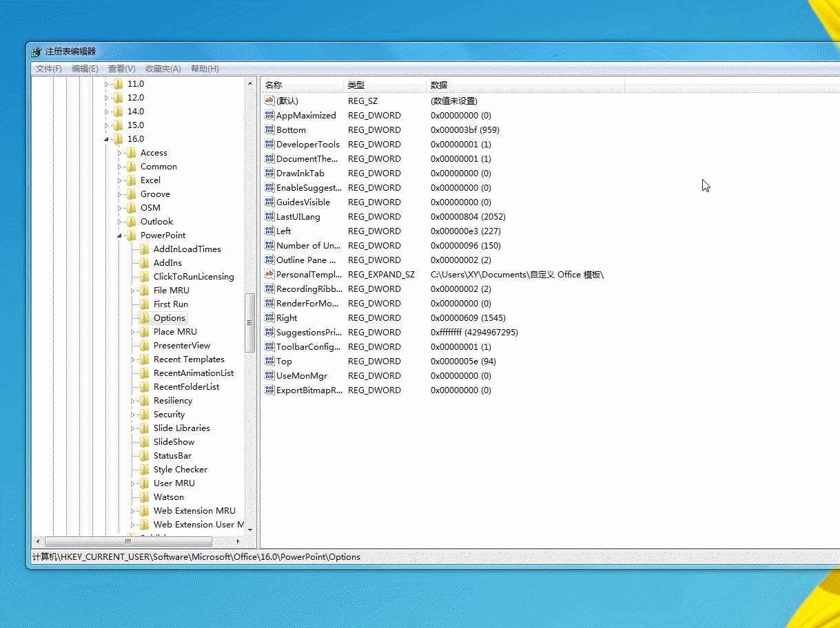
Task: Expand the Access key node
Action: 120,153
